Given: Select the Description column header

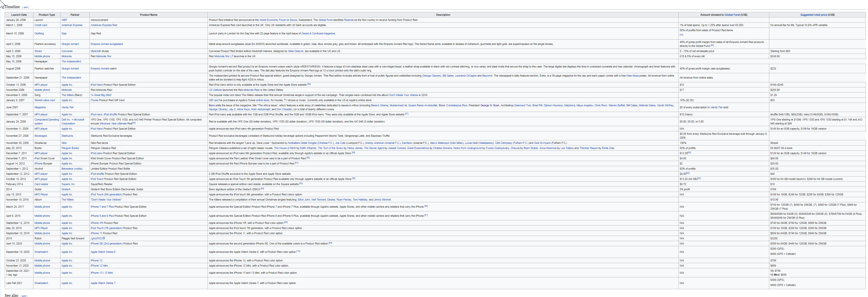Looking at the screenshot, I should [443, 15].
